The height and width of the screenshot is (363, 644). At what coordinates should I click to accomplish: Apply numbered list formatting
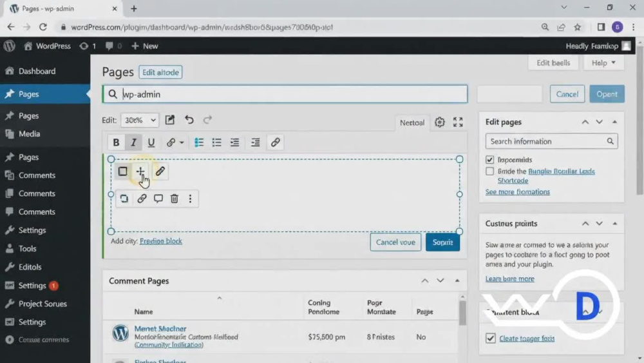point(199,142)
